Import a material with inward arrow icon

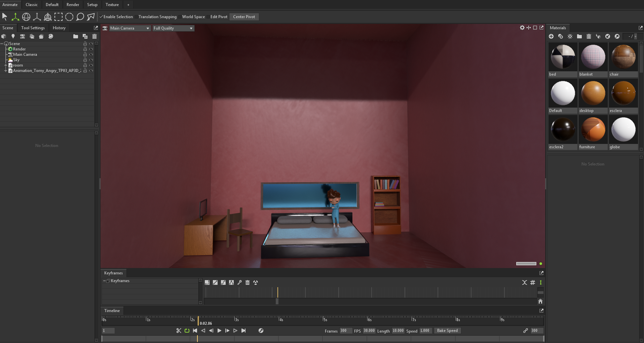tap(608, 36)
